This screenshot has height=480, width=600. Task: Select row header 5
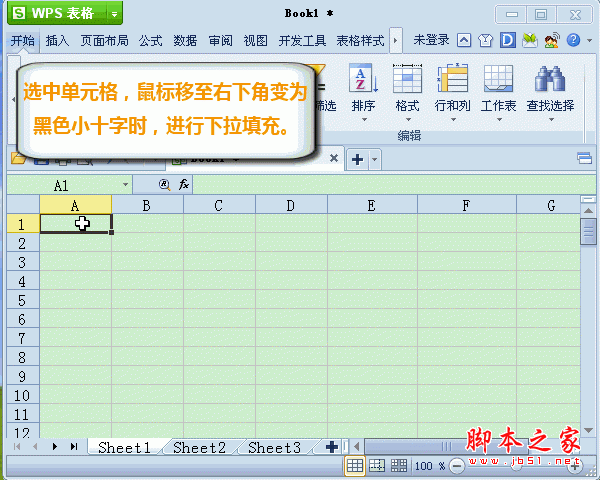pos(23,300)
